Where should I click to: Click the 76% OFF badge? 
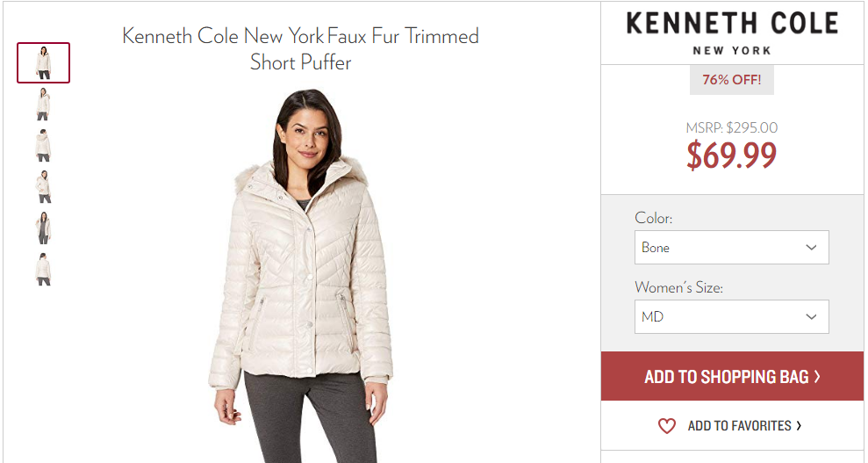(732, 80)
